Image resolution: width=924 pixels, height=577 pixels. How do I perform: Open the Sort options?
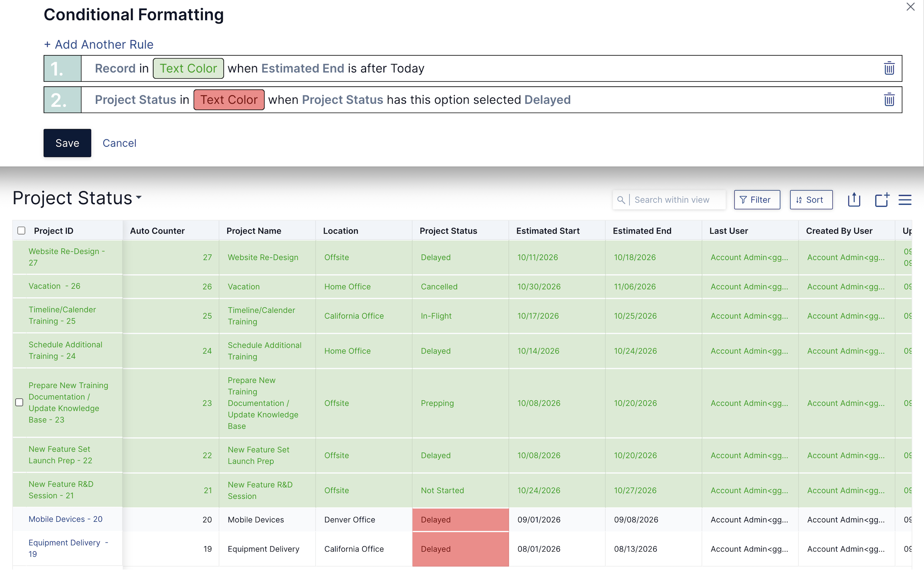coord(811,200)
